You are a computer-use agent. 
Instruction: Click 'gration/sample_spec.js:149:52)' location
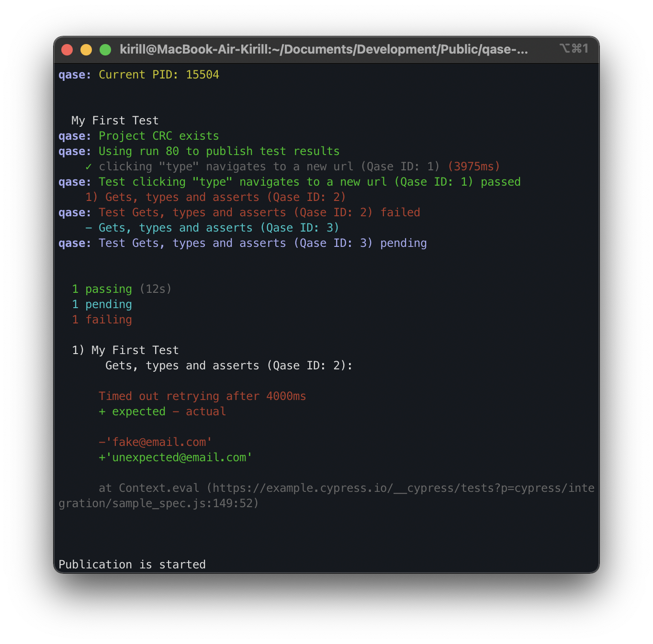[158, 503]
